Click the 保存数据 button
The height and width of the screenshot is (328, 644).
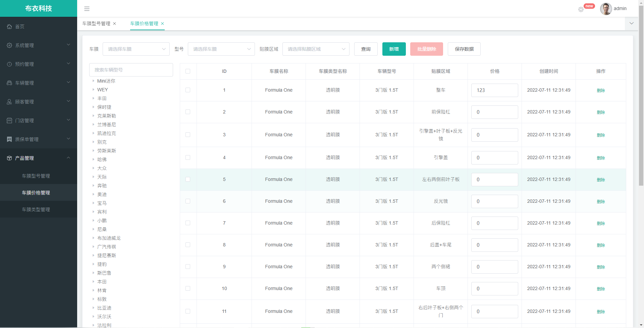(x=464, y=49)
